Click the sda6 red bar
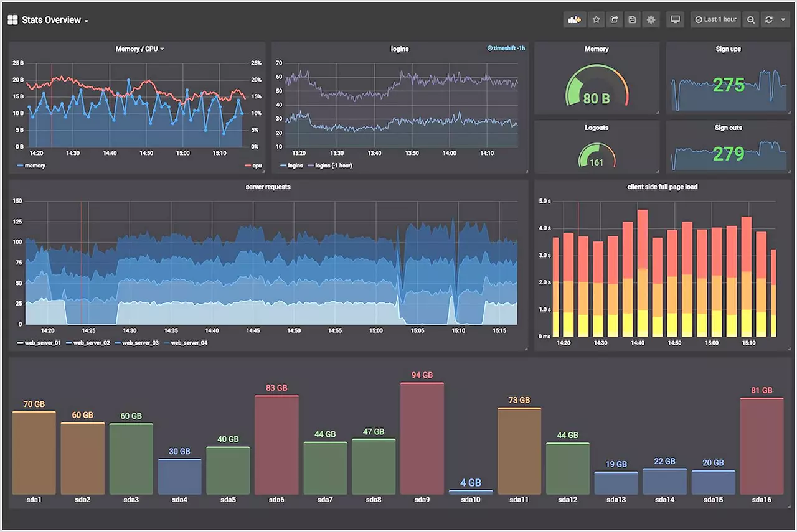This screenshot has height=532, width=797. click(x=276, y=444)
